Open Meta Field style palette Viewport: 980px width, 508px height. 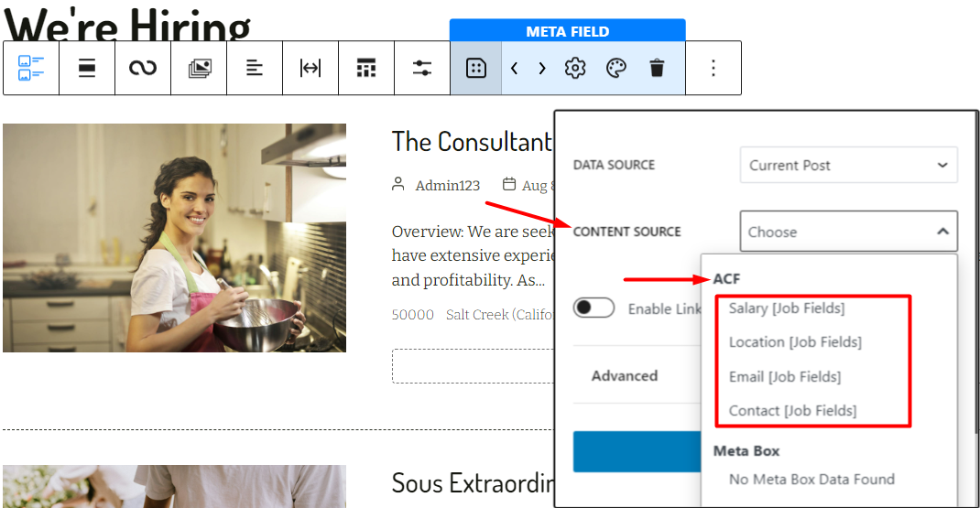616,68
